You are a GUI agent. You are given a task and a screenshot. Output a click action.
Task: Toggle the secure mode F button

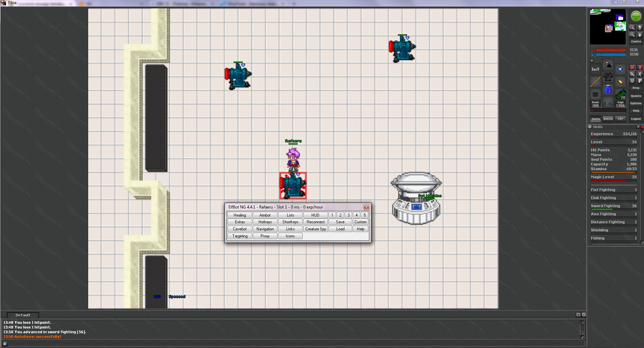[640, 81]
